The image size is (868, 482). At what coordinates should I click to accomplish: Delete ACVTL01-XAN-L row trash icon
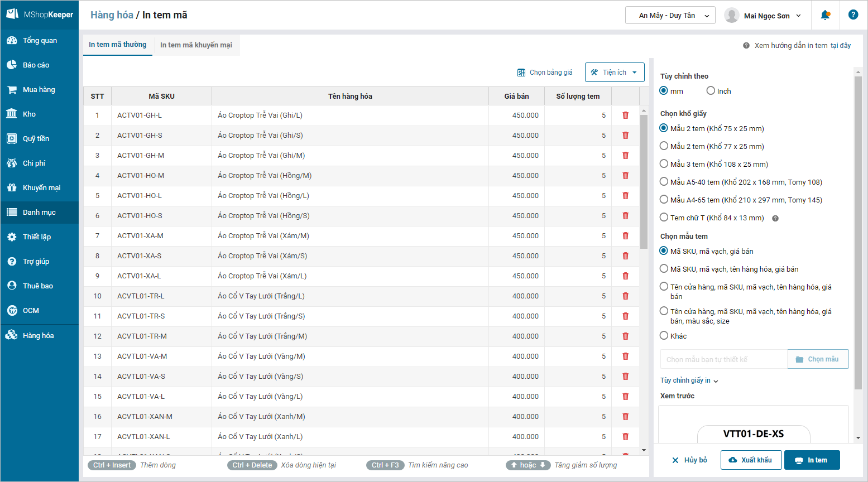point(625,437)
